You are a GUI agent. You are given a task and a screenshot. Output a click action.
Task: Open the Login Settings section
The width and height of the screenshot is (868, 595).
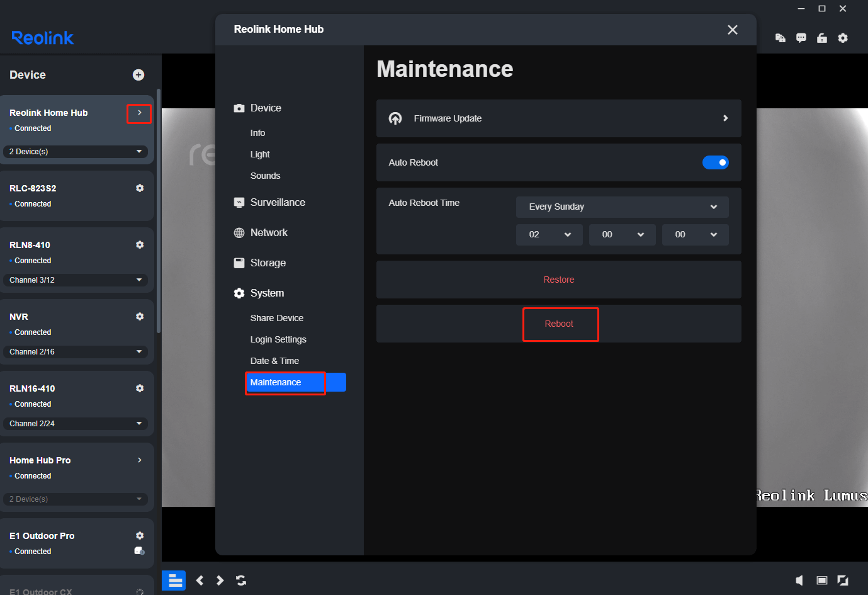278,339
